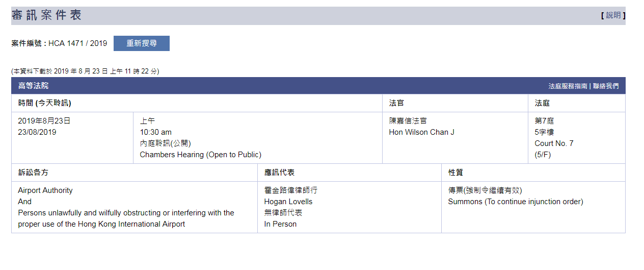The width and height of the screenshot is (644, 270).
Task: Select the 訴訟各方 column header
Action: click(33, 173)
